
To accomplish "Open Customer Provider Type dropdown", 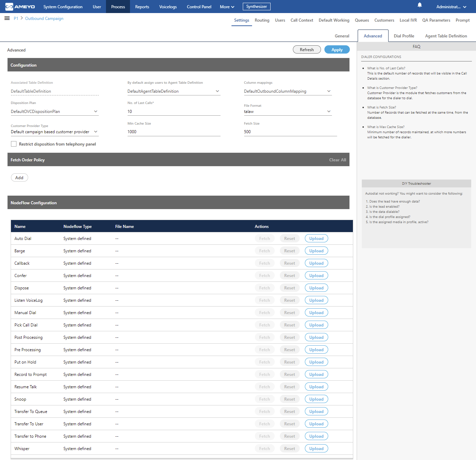I will (55, 132).
